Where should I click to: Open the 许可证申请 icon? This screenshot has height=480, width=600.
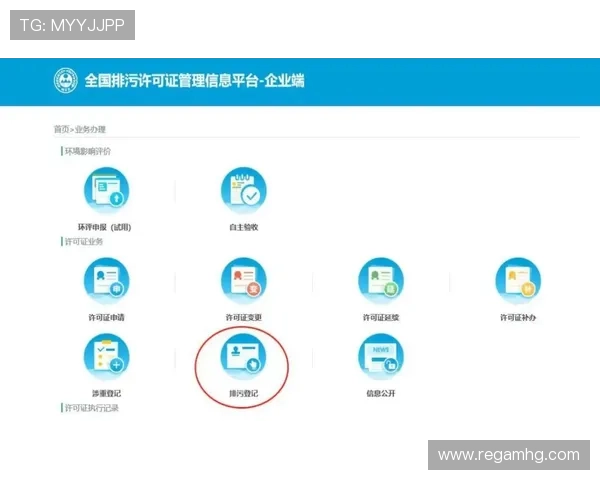click(x=107, y=281)
